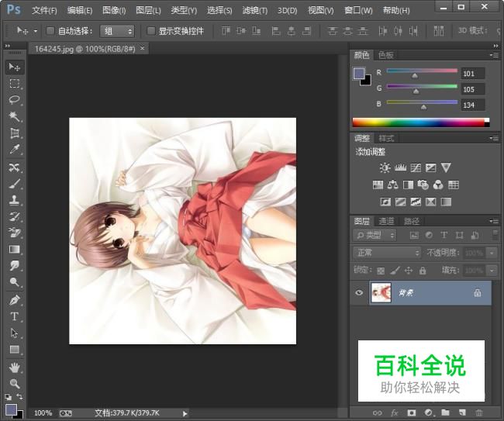This screenshot has width=504, height=421.
Task: Add Vibrance adjustment triangle icon
Action: pyautogui.click(x=446, y=167)
